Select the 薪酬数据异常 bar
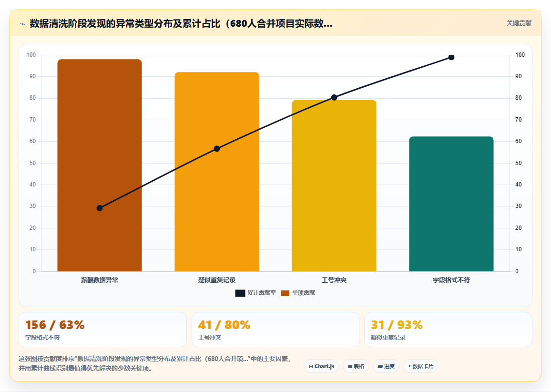This screenshot has height=392, width=551. 100,165
